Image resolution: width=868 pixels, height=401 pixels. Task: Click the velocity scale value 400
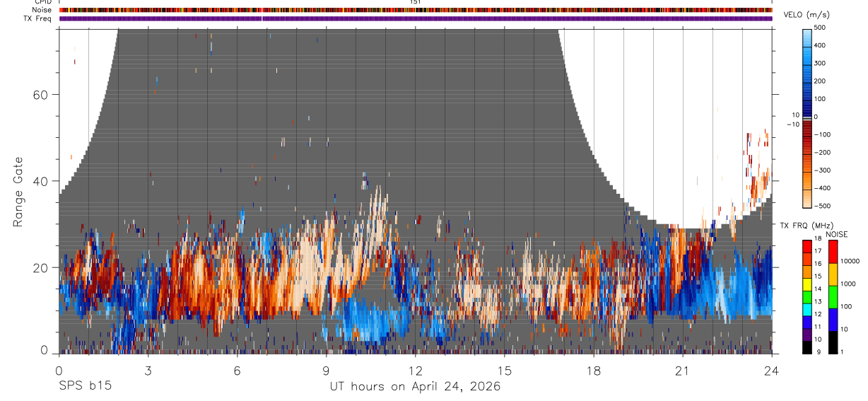coord(819,45)
